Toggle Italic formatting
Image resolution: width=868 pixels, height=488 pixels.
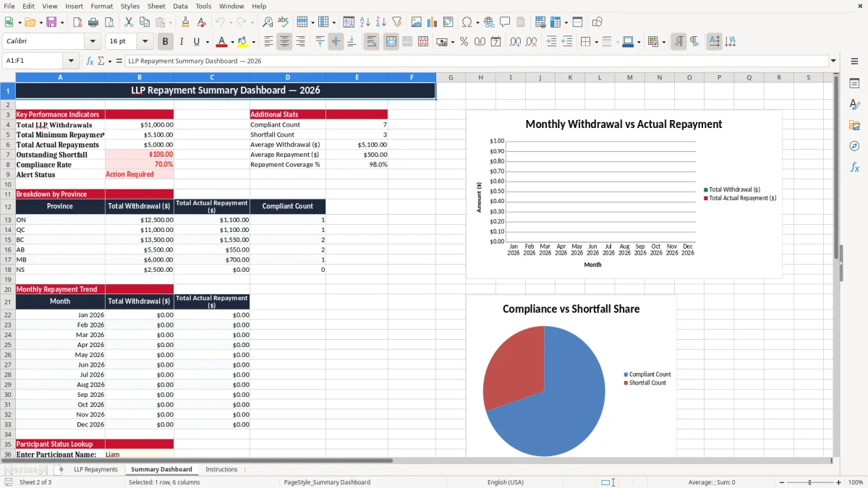point(182,42)
